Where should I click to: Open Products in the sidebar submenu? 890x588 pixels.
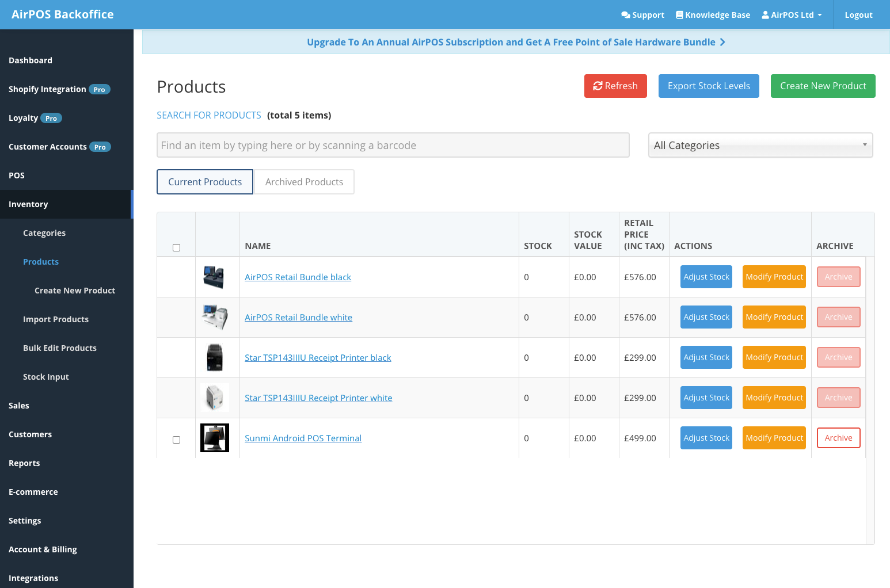(x=41, y=262)
